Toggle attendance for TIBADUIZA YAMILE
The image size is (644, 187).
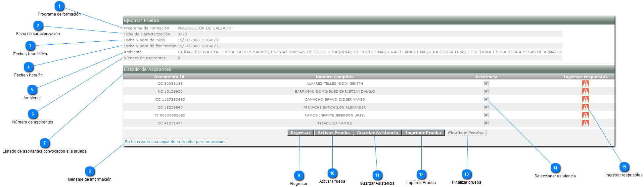coord(486,123)
